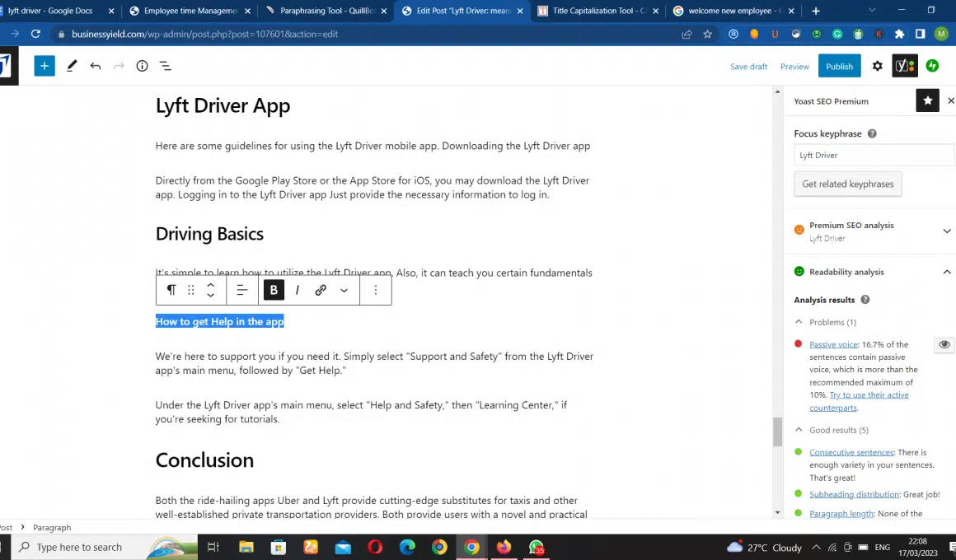956x560 pixels.
Task: Open the Settings gear icon
Action: click(877, 66)
